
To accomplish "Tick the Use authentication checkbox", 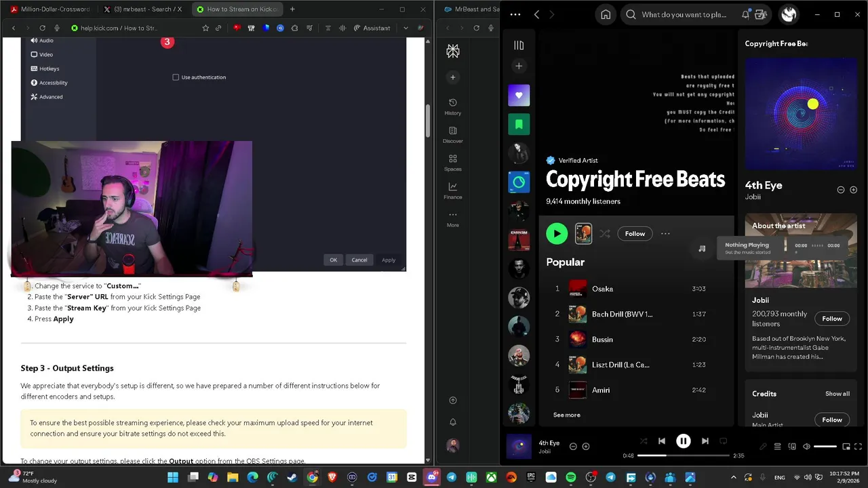I will [x=176, y=77].
